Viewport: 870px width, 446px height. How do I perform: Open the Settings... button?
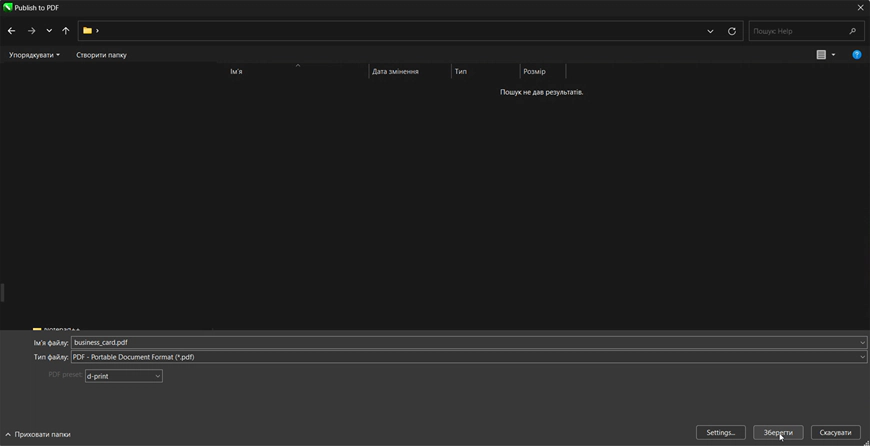[721, 432]
